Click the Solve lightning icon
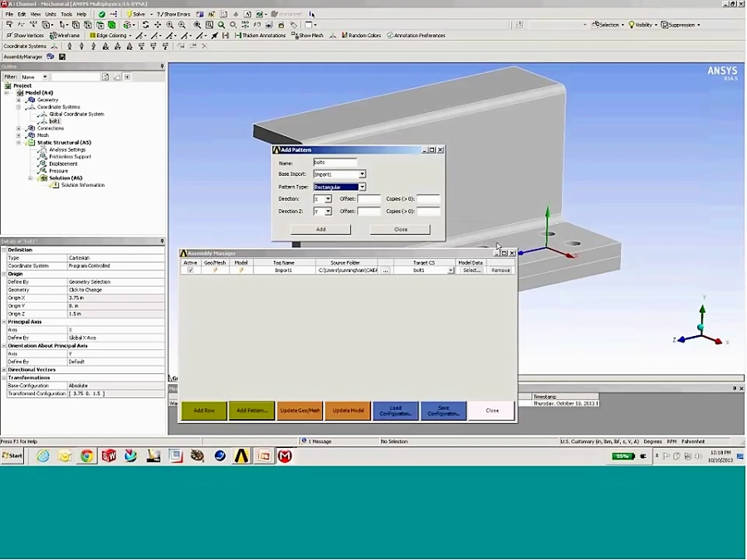 [129, 14]
